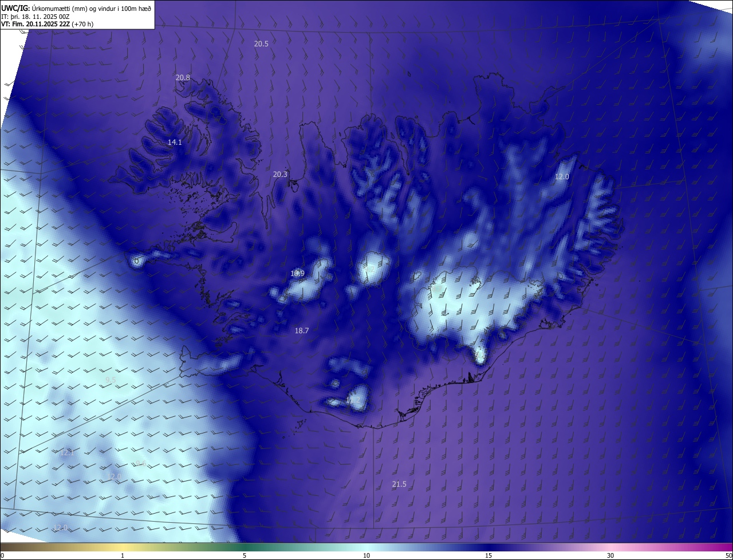This screenshot has height=560, width=733.
Task: Click the color scale label '0'
Action: click(x=2, y=555)
